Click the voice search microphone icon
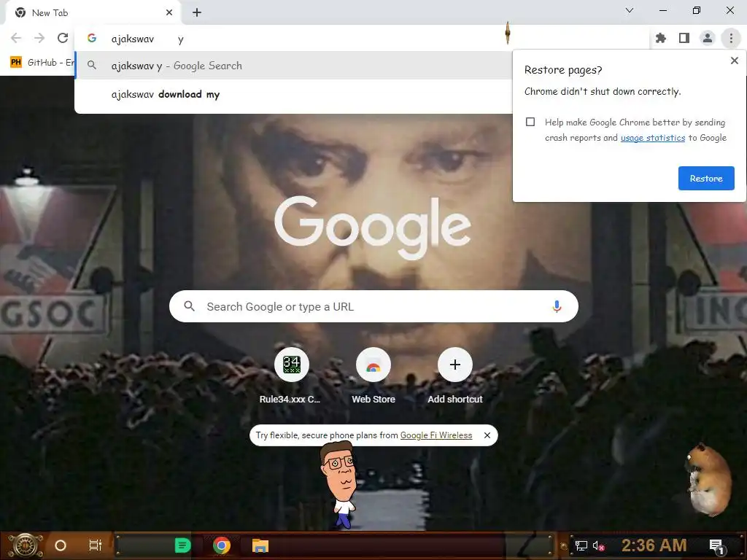The height and width of the screenshot is (560, 747). pyautogui.click(x=557, y=306)
